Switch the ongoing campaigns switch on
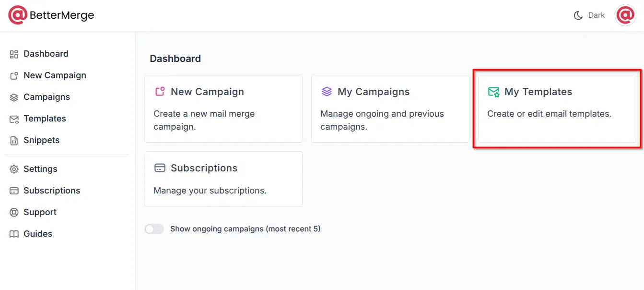The height and width of the screenshot is (290, 644). click(x=154, y=229)
